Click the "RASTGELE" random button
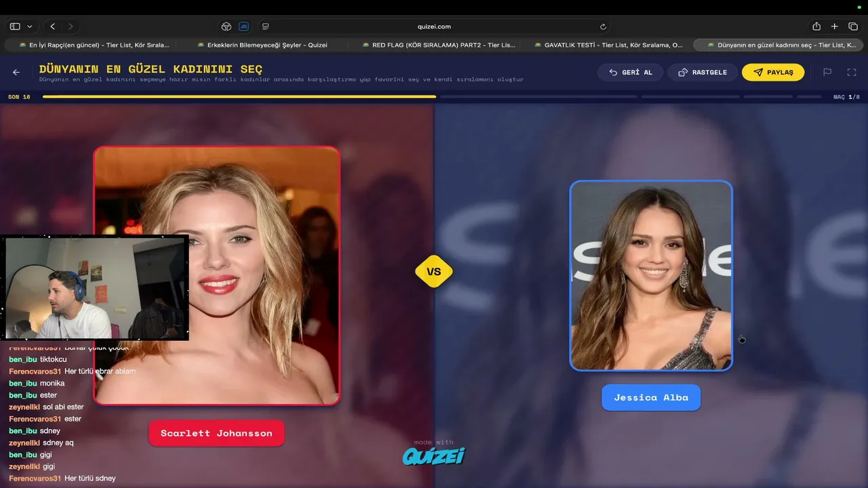 coord(703,73)
